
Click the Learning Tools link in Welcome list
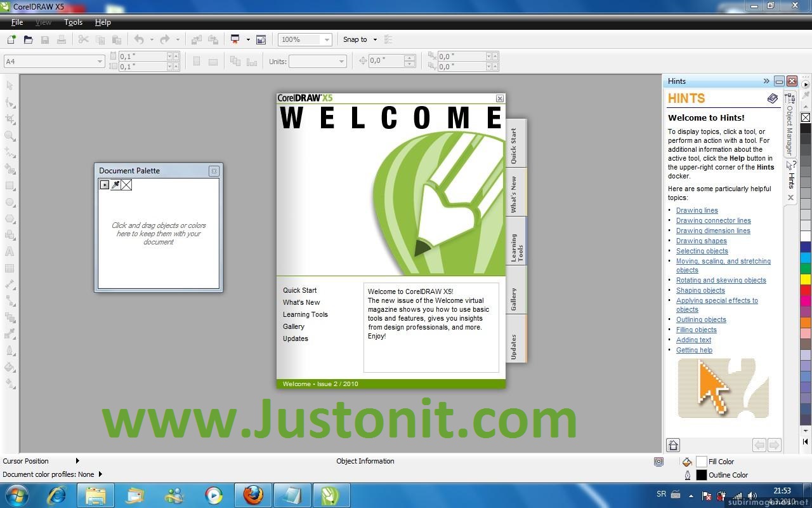pyautogui.click(x=305, y=314)
